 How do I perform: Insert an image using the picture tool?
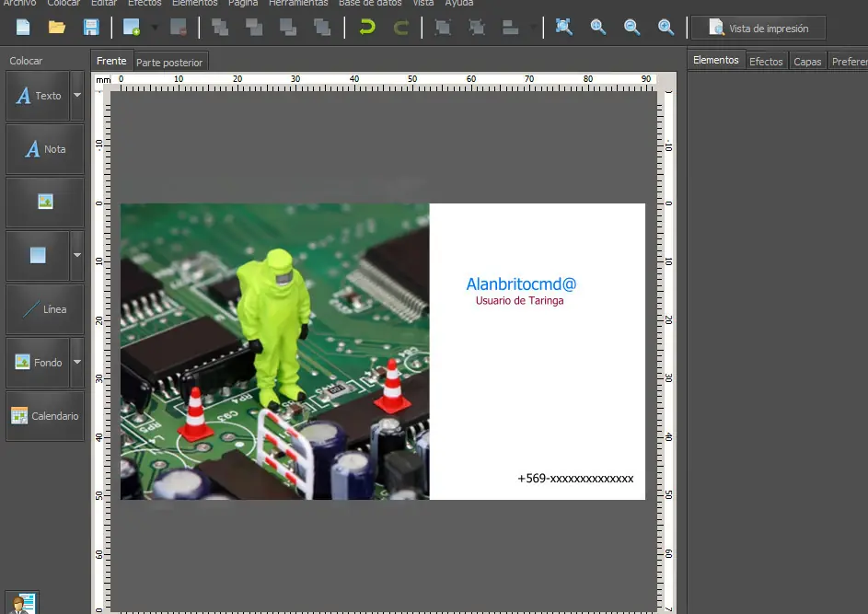tap(45, 203)
